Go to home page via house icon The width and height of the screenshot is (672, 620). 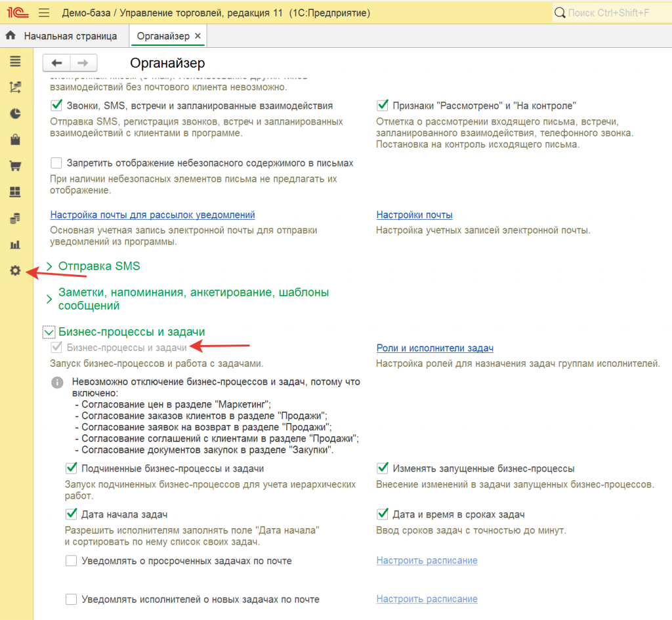pos(10,35)
